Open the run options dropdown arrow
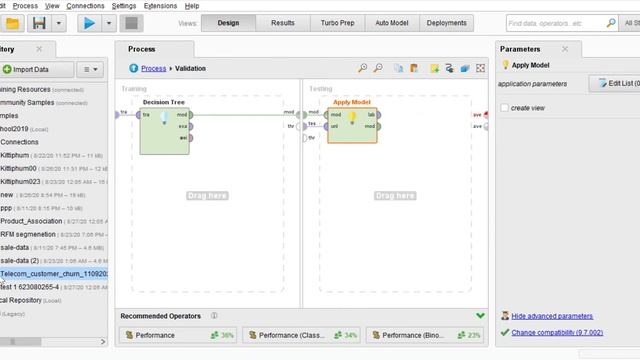Image resolution: width=640 pixels, height=360 pixels. (109, 23)
